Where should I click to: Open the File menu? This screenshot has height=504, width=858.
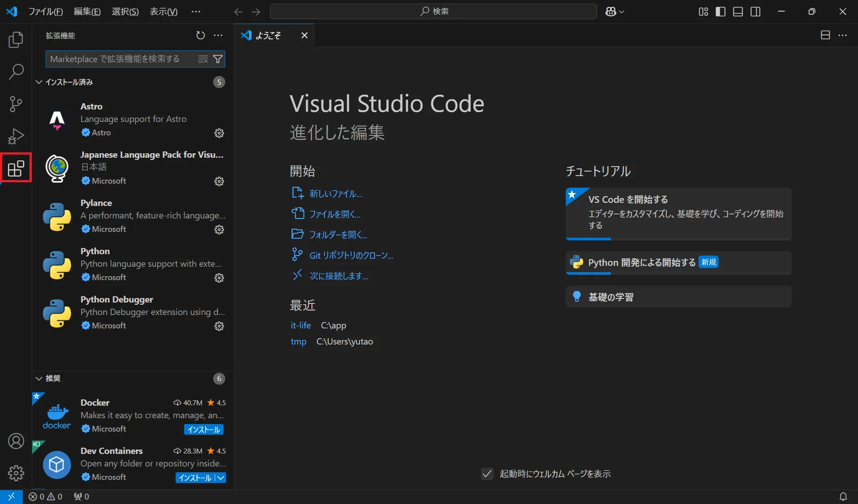pos(46,12)
